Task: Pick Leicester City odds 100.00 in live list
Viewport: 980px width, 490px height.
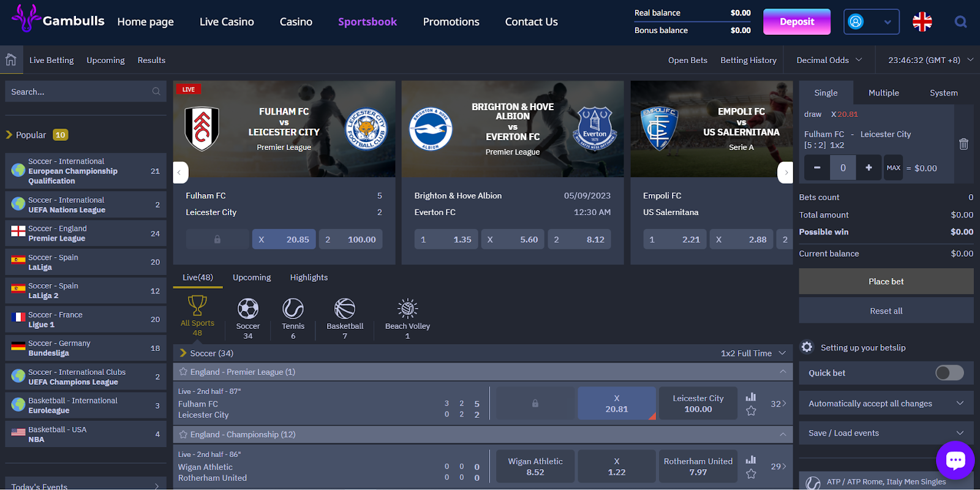Action: click(x=698, y=403)
